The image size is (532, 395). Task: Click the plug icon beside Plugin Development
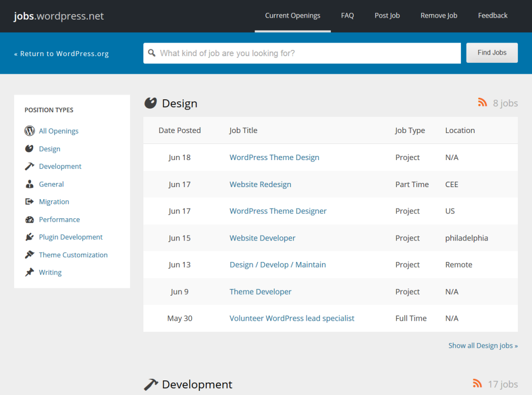(30, 237)
